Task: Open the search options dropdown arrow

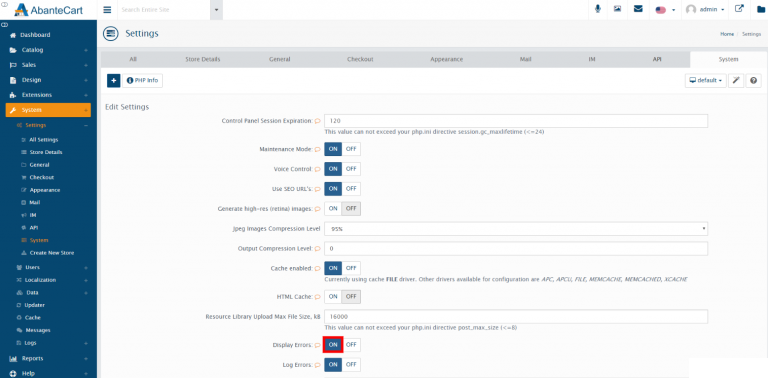Action: click(216, 10)
